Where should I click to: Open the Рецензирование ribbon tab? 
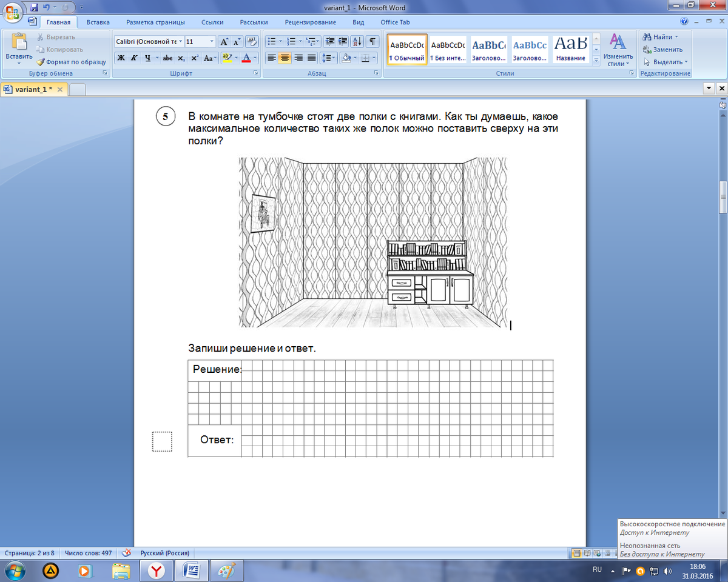(312, 22)
